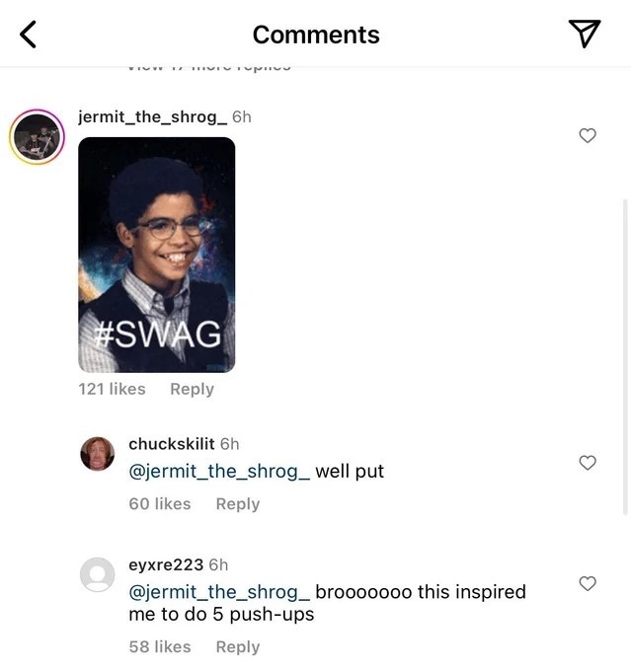Open the #SWAG image in comment
This screenshot has width=631, height=672.
click(157, 254)
